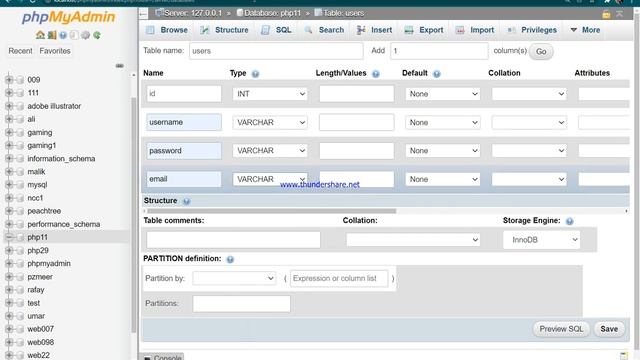The image size is (640, 360).
Task: Click the horizontal scrollbar under columns
Action: pos(271,211)
